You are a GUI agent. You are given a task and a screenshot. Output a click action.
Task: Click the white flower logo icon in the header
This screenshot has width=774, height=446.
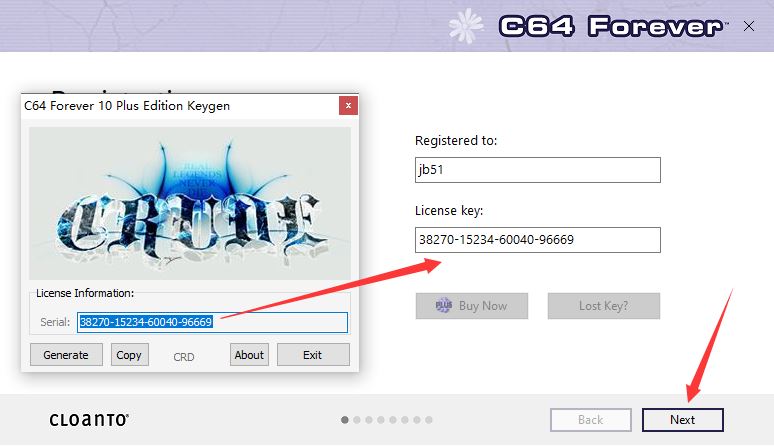(466, 26)
